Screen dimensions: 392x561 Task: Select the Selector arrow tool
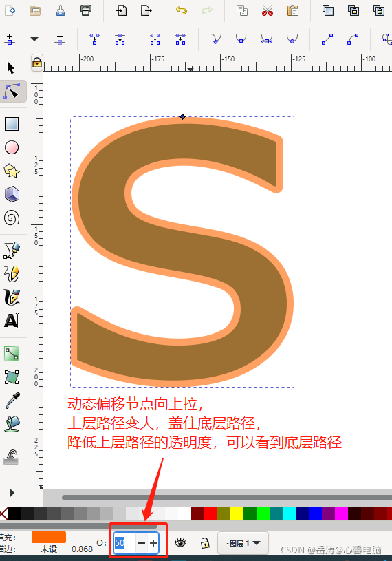pos(11,67)
